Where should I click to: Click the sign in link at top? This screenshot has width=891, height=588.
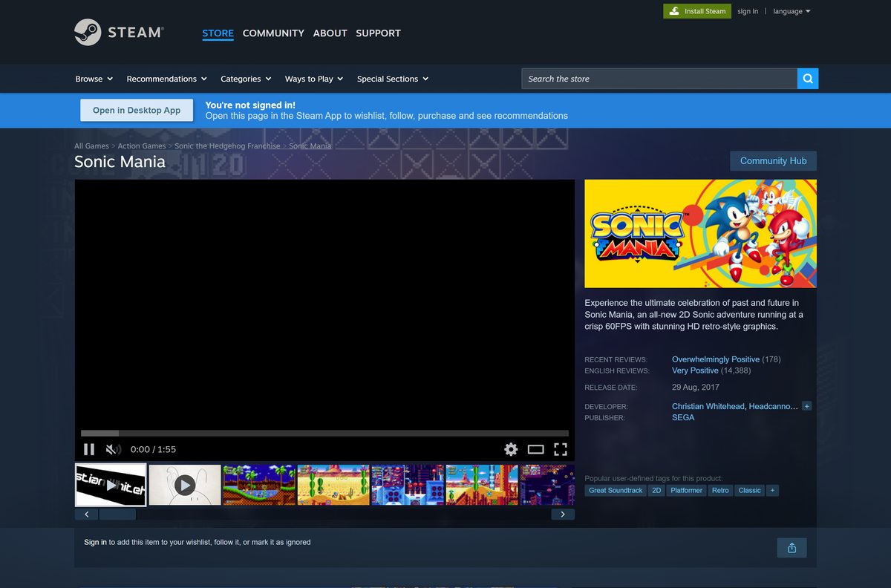coord(748,11)
